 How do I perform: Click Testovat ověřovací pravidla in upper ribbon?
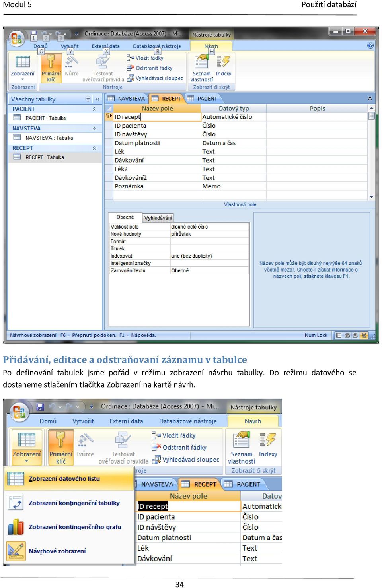point(103,68)
